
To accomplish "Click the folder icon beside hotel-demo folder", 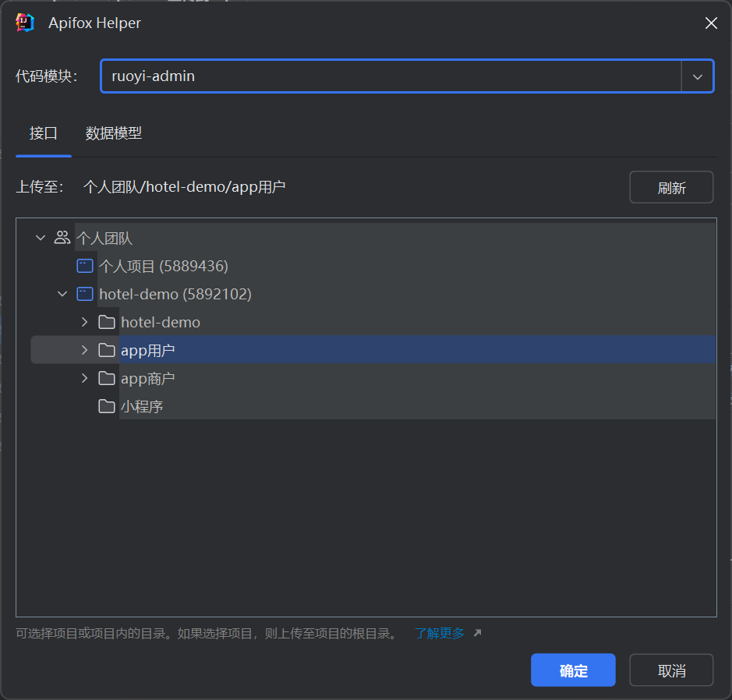I will pyautogui.click(x=107, y=322).
